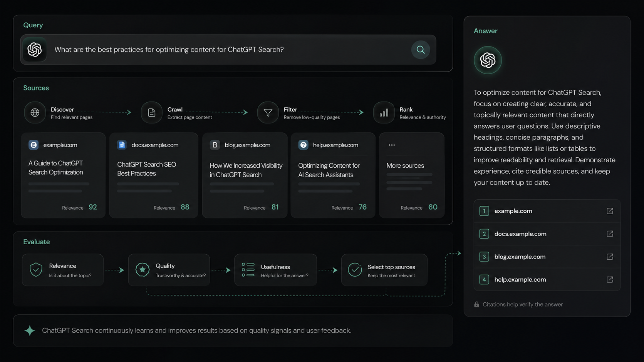The height and width of the screenshot is (362, 644).
Task: Click the docs.example.com favicon on source card
Action: pyautogui.click(x=122, y=145)
